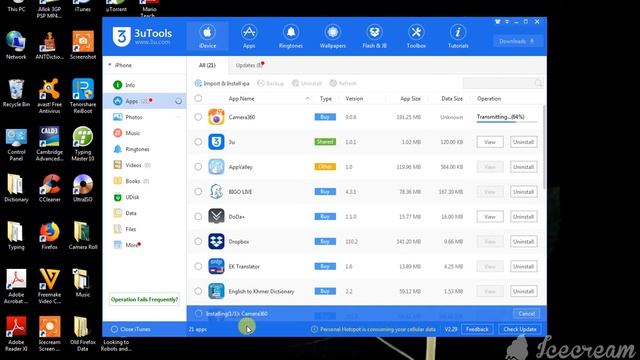Image resolution: width=640 pixels, height=360 pixels.
Task: Click the Check Update button
Action: point(520,329)
